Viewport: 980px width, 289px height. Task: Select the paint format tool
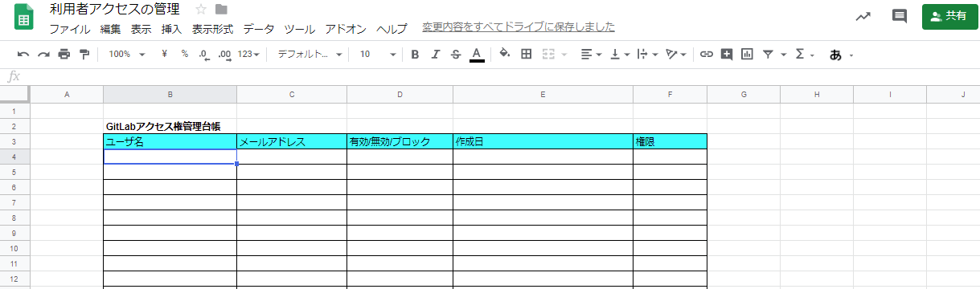tap(84, 55)
